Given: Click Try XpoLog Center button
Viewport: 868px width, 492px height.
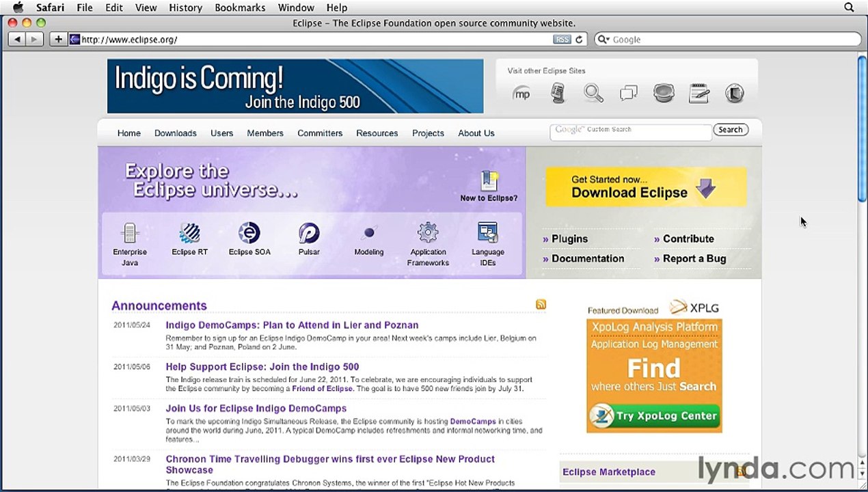Looking at the screenshot, I should 655,415.
